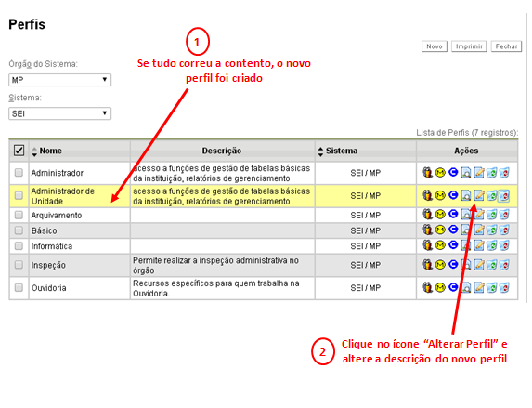This screenshot has width=532, height=408.
Task: Click the green recycle icon in Inspeção row
Action: (491, 265)
